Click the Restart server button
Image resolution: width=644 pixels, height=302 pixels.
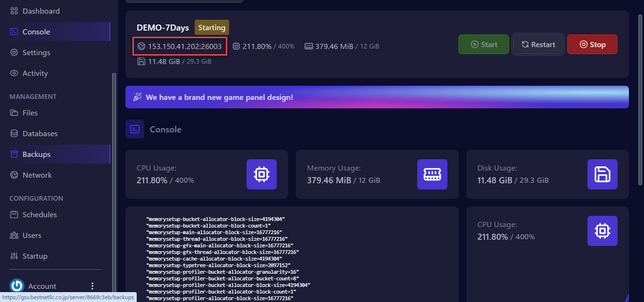pyautogui.click(x=538, y=44)
